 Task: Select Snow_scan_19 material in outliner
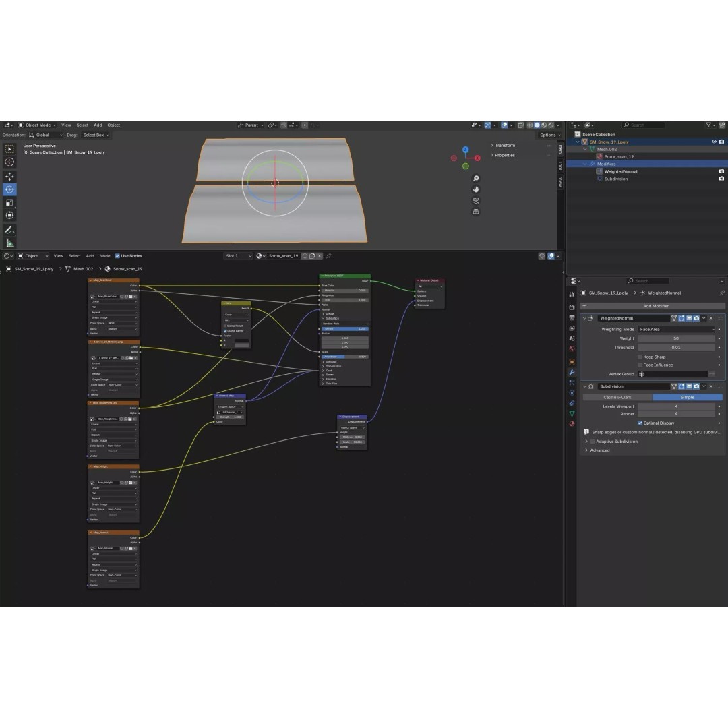pyautogui.click(x=619, y=156)
